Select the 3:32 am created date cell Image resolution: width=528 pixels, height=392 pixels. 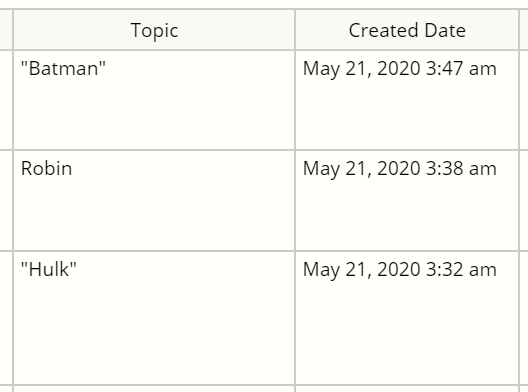click(x=407, y=318)
